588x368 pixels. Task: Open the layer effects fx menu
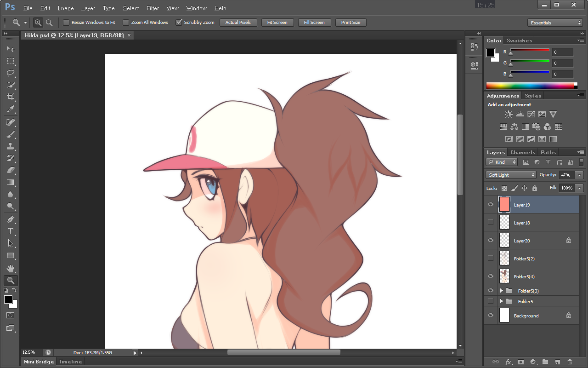pyautogui.click(x=509, y=362)
